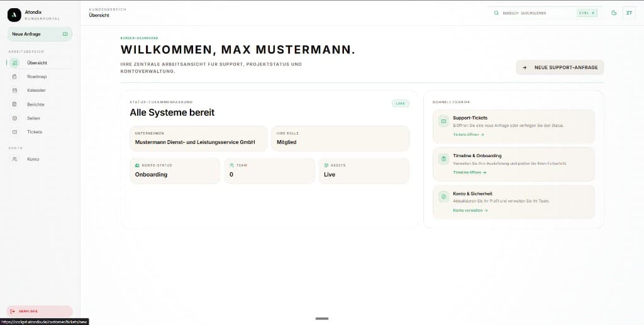Click the Team count value 0
Viewport: 644px width, 325px height.
point(231,174)
